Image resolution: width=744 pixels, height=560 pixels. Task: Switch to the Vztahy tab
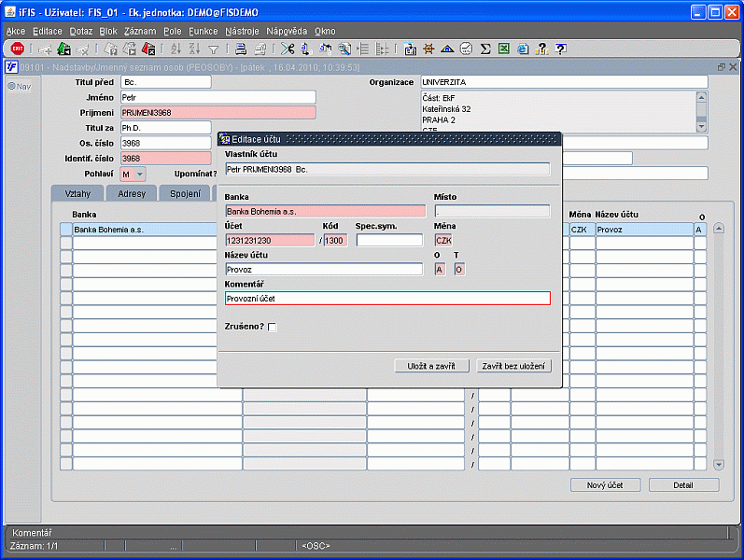click(77, 193)
